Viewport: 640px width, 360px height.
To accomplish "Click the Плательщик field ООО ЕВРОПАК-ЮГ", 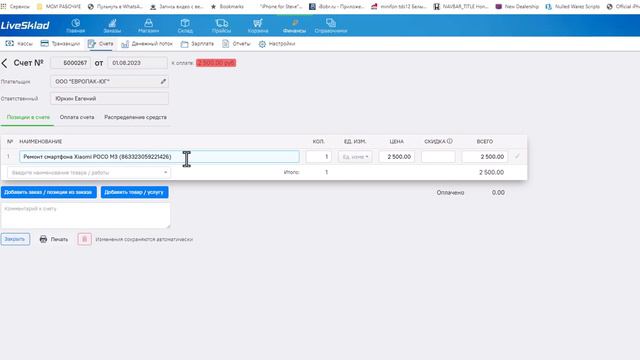I will [x=109, y=82].
